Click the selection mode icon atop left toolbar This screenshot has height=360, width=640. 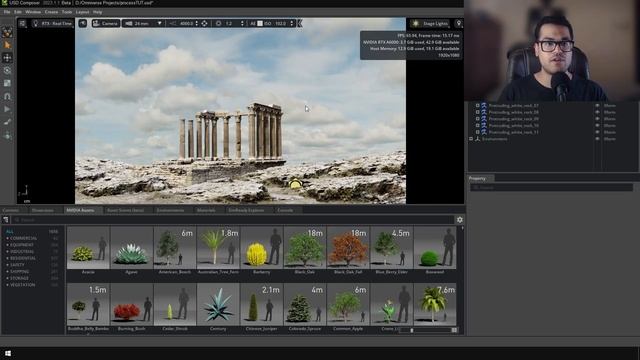point(7,32)
